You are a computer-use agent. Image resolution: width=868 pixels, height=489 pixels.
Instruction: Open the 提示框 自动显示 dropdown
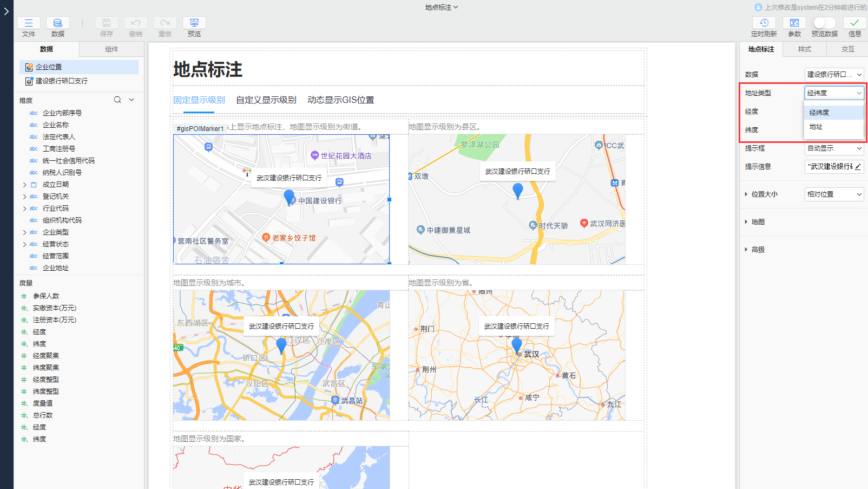pyautogui.click(x=834, y=148)
